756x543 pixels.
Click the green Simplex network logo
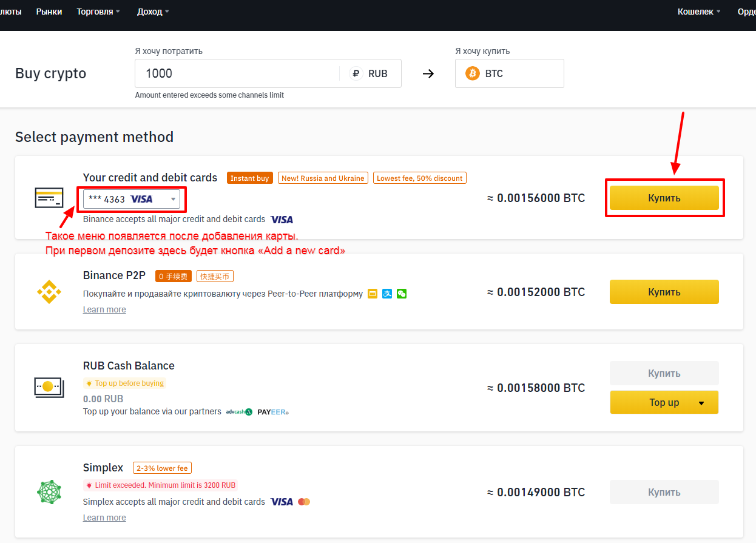click(x=49, y=492)
